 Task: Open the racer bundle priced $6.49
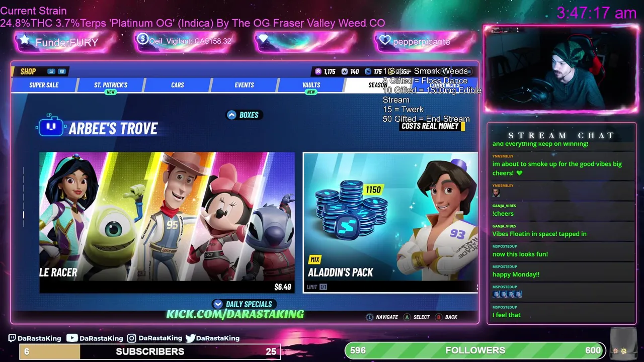[x=167, y=222]
